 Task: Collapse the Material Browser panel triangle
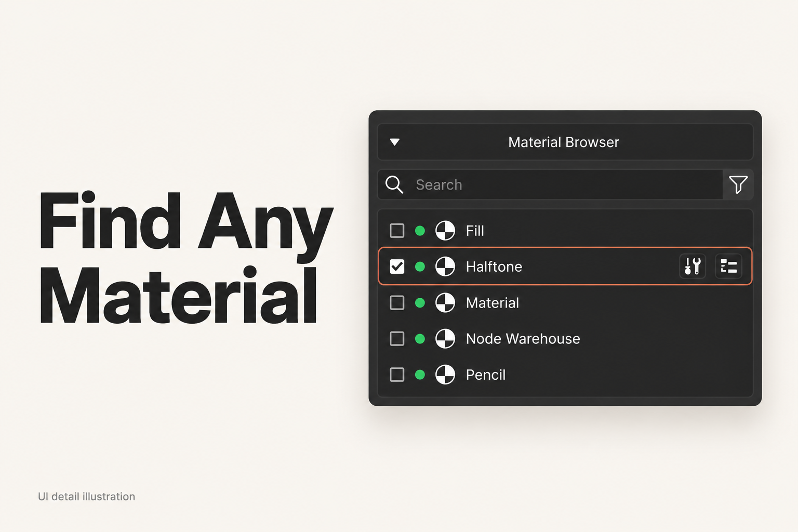(x=395, y=142)
